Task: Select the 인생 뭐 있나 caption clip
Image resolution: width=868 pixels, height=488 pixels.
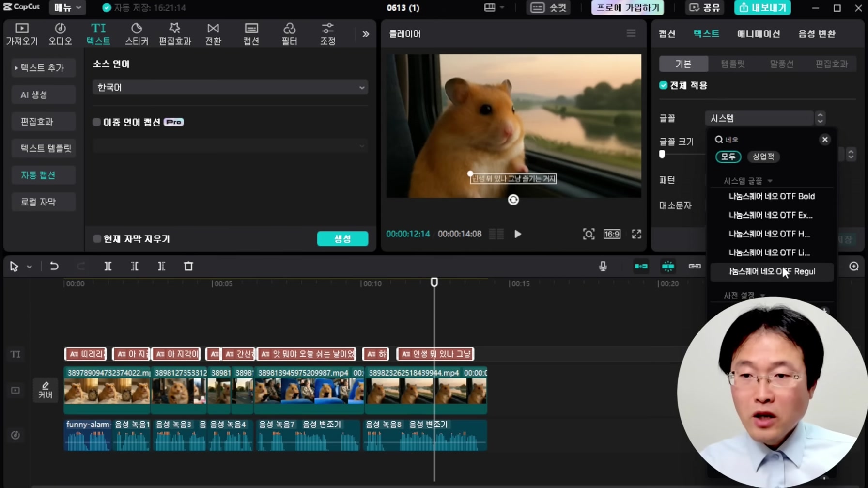Action: pos(435,354)
